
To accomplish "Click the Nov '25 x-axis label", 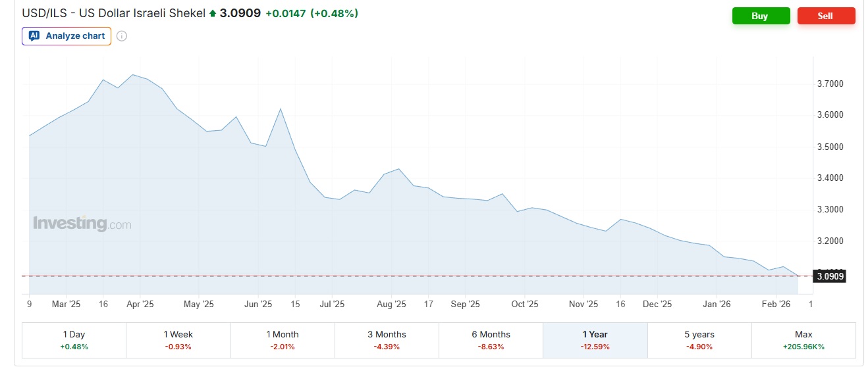I will click(583, 305).
